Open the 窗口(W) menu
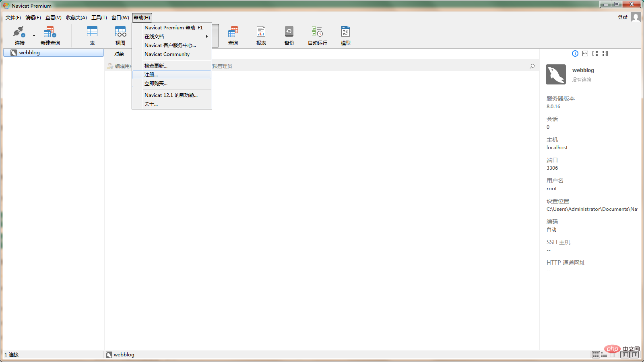The height and width of the screenshot is (362, 644). coord(120,18)
